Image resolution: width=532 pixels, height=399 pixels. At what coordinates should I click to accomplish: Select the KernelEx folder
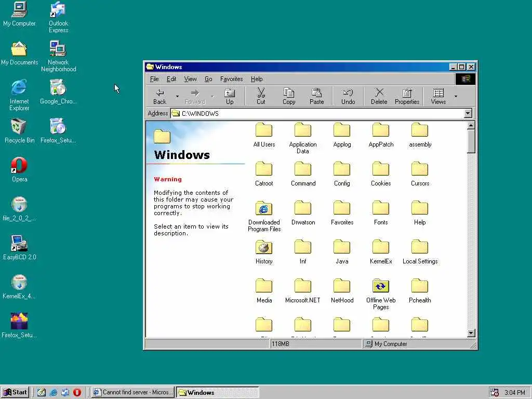pyautogui.click(x=381, y=252)
